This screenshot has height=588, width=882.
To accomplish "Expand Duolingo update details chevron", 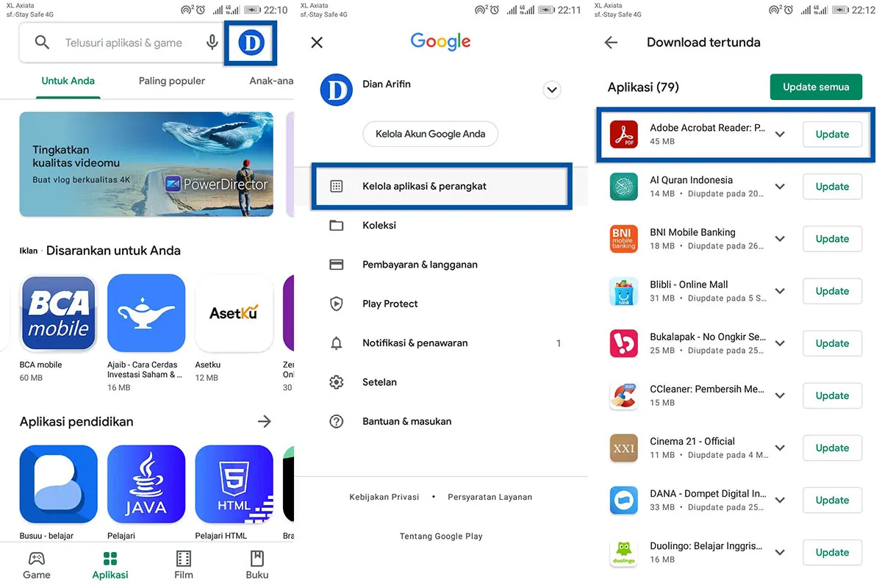I will tap(780, 552).
